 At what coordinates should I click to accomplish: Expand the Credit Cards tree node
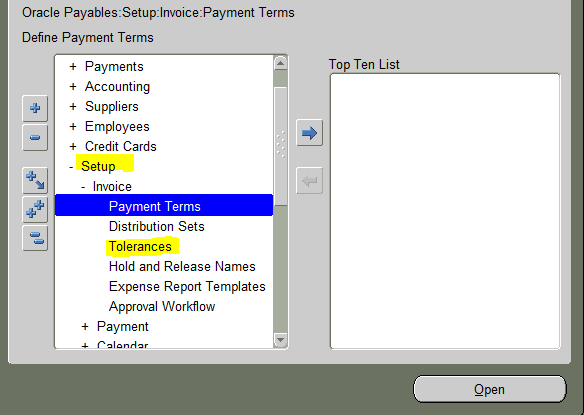(73, 146)
